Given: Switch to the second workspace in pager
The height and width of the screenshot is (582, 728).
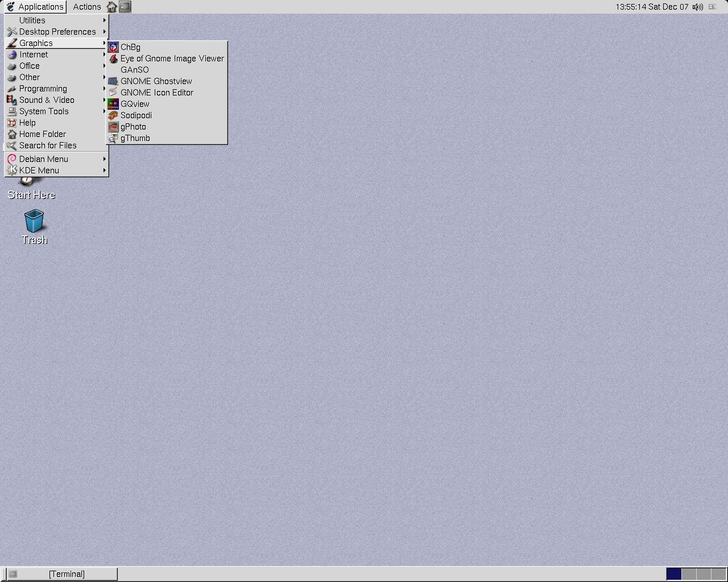Looking at the screenshot, I should tap(688, 574).
